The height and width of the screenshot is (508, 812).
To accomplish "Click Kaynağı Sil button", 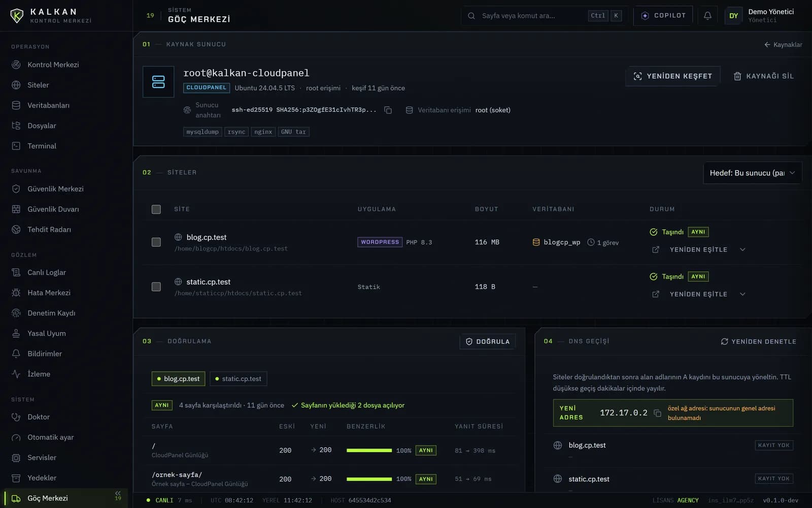I will coord(763,76).
